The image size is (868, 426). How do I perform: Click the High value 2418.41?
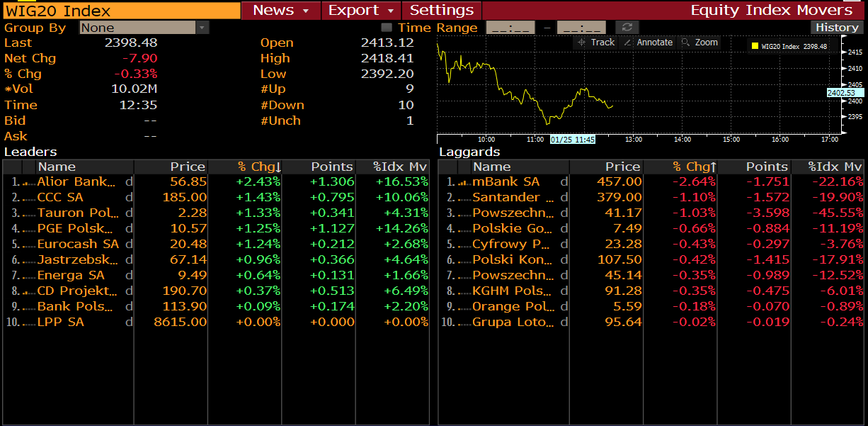tap(387, 59)
